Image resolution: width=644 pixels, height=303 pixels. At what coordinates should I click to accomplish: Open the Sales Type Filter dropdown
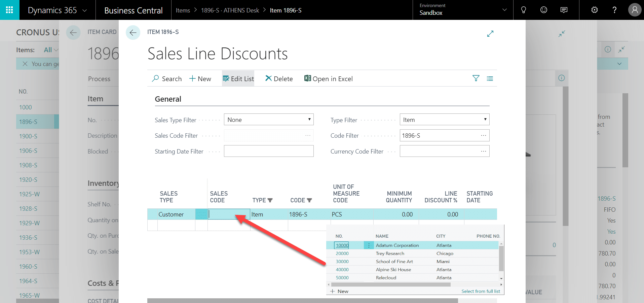(309, 119)
